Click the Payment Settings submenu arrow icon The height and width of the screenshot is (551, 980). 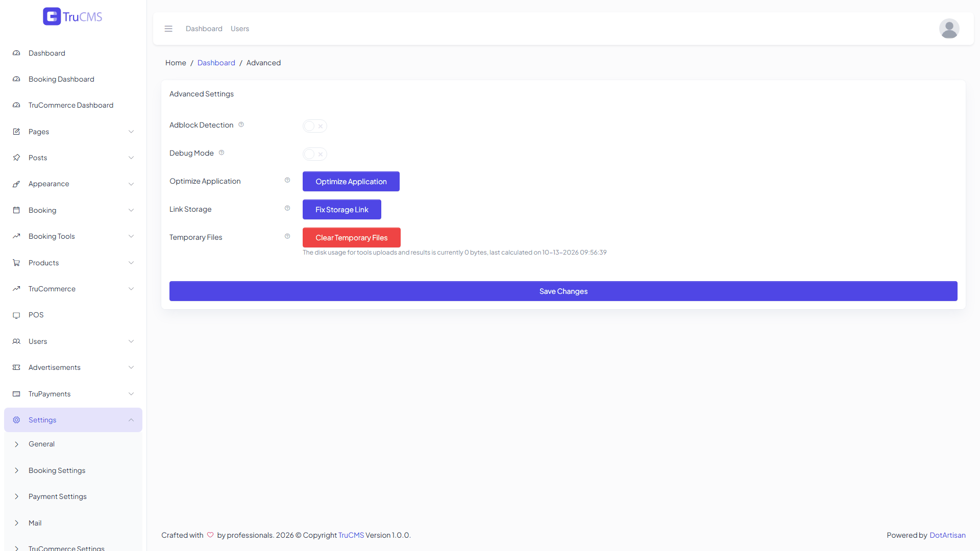[16, 496]
